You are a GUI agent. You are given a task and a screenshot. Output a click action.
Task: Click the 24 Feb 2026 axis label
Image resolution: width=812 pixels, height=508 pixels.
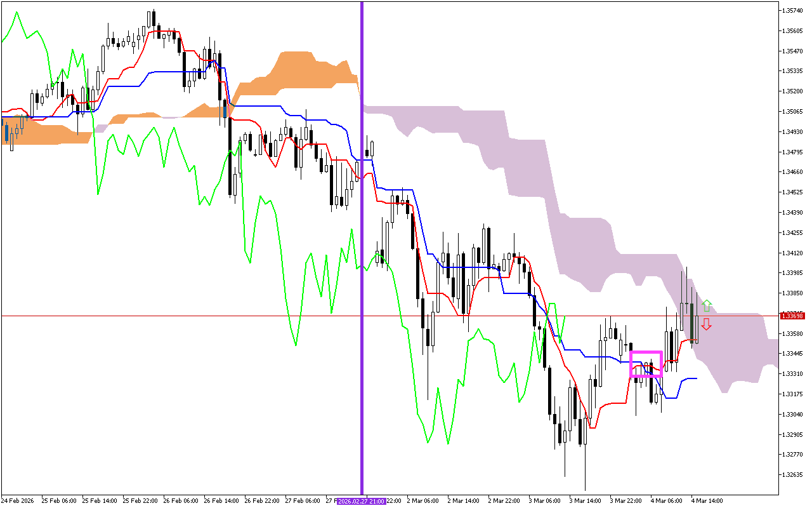click(x=19, y=501)
